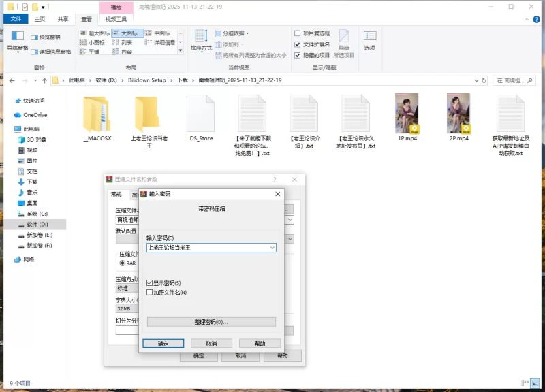This screenshot has width=545, height=392.
Task: Open 选项 folder options
Action: tap(369, 41)
